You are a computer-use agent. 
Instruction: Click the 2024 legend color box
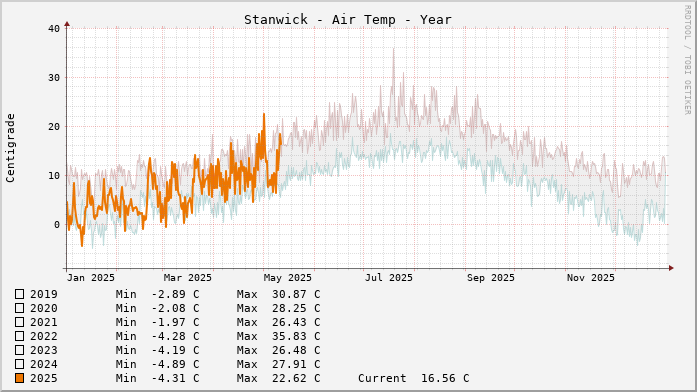[x=20, y=364]
